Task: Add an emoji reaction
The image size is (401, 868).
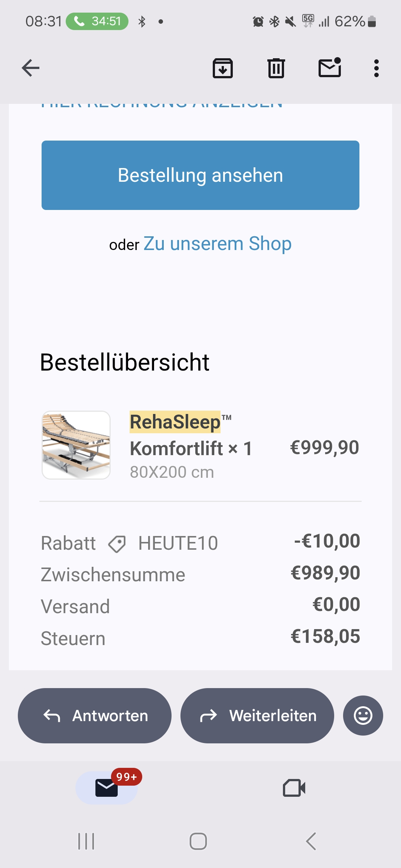Action: pos(363,716)
